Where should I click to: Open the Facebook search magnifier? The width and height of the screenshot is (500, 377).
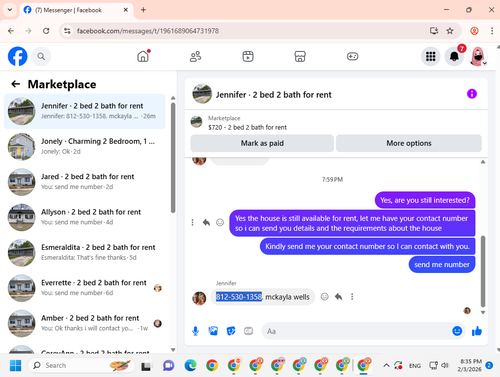(41, 56)
